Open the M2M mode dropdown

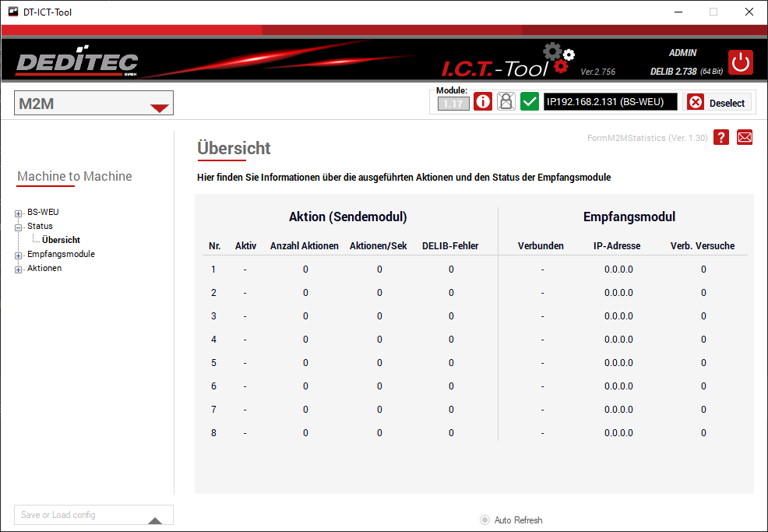pyautogui.click(x=159, y=104)
